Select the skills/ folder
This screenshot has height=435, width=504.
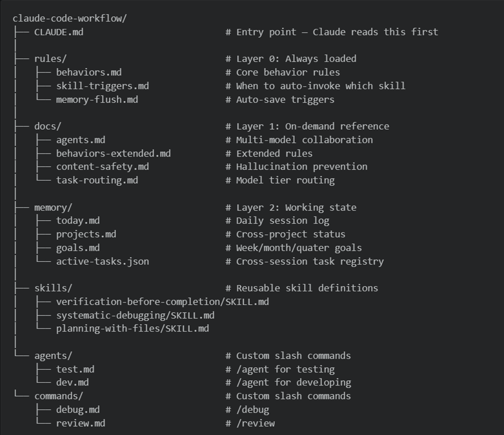coord(53,288)
